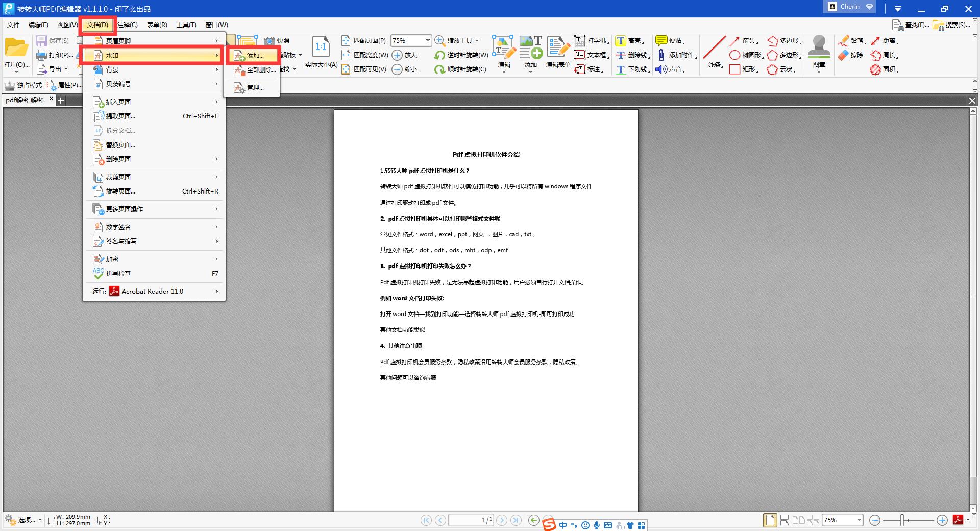
Task: Select the Eraser (擦除) tool
Action: [851, 55]
